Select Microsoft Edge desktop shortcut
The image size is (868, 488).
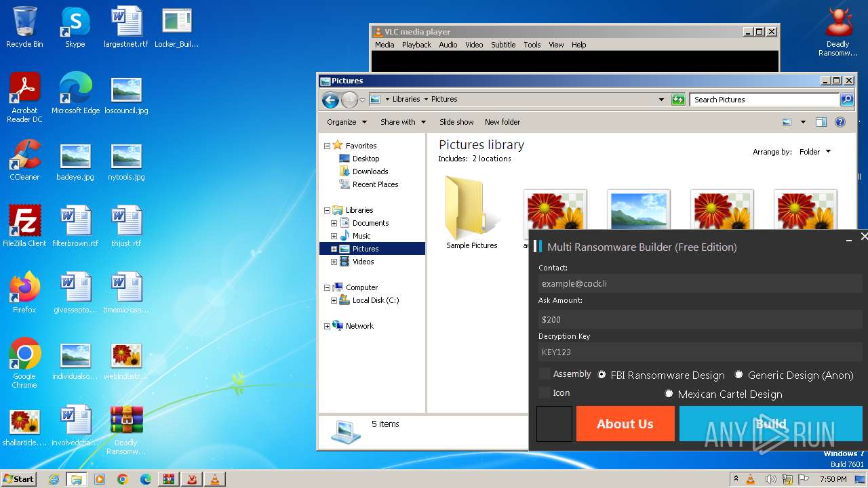[x=75, y=94]
